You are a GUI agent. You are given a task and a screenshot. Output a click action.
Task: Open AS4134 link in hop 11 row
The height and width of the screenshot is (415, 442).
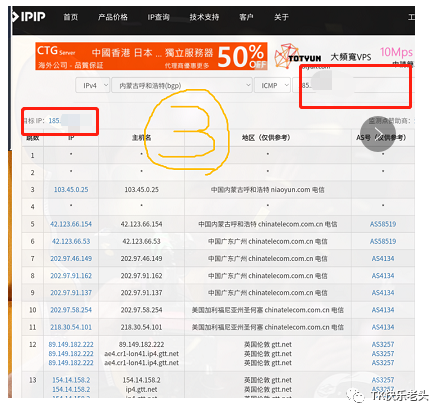[x=383, y=327]
